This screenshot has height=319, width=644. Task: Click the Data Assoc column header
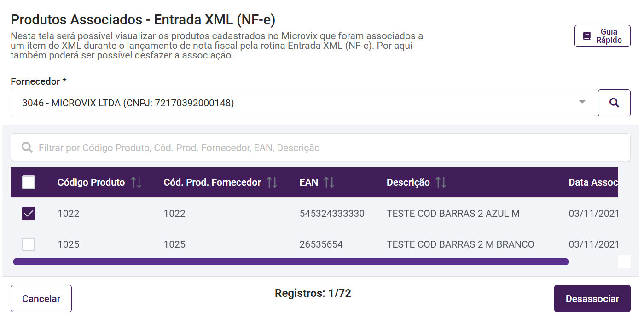click(593, 182)
